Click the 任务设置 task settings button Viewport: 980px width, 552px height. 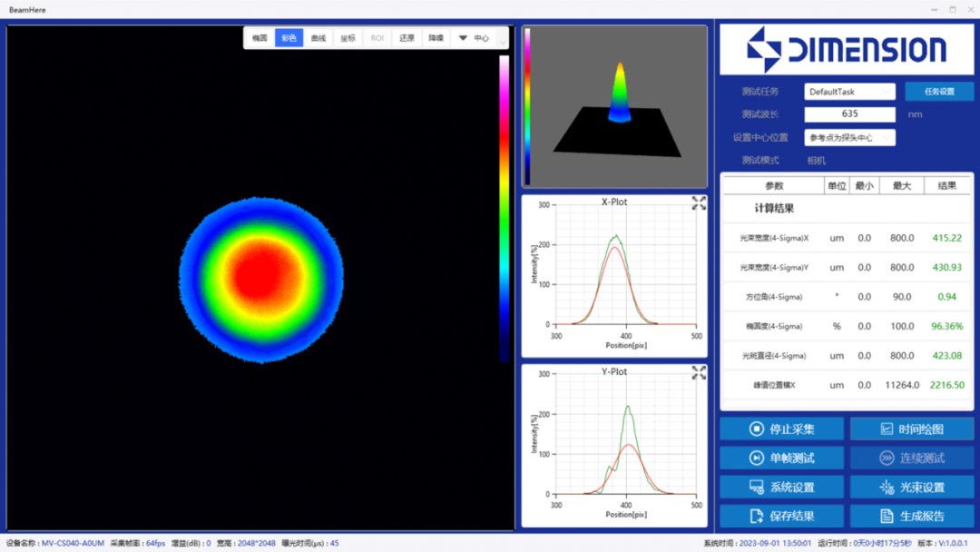[939, 92]
